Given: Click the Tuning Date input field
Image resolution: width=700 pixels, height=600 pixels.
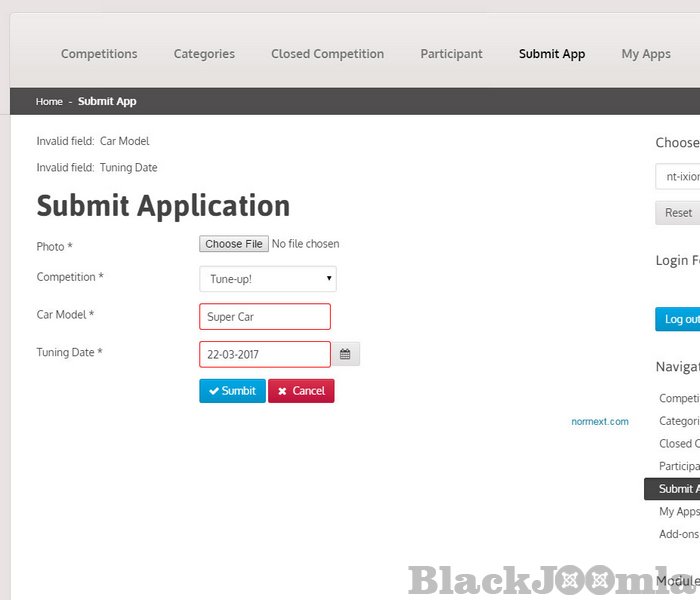Looking at the screenshot, I should point(264,354).
